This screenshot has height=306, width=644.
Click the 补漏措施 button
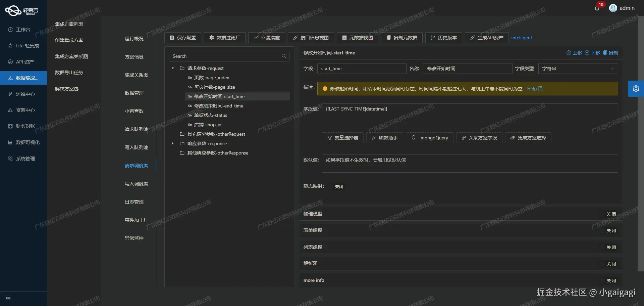[267, 38]
